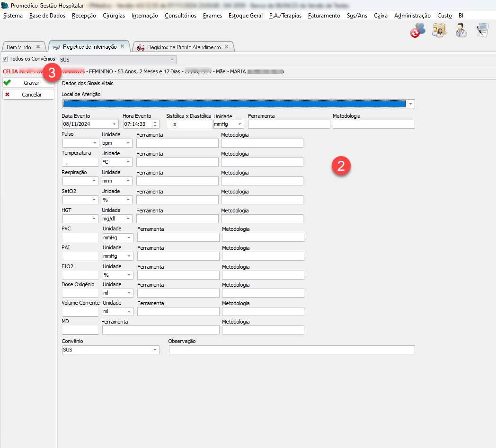Open the Convênio dropdown at bottom
The image size is (496, 448).
[x=155, y=350]
